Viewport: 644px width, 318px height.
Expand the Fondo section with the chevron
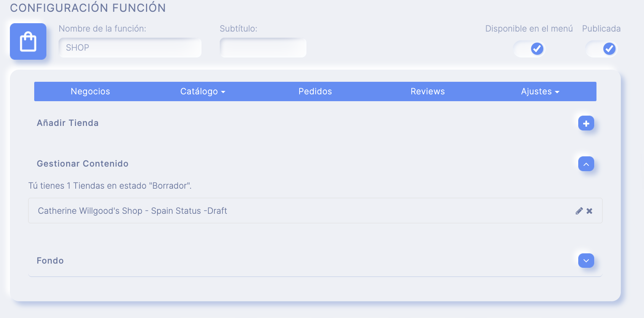click(x=586, y=261)
